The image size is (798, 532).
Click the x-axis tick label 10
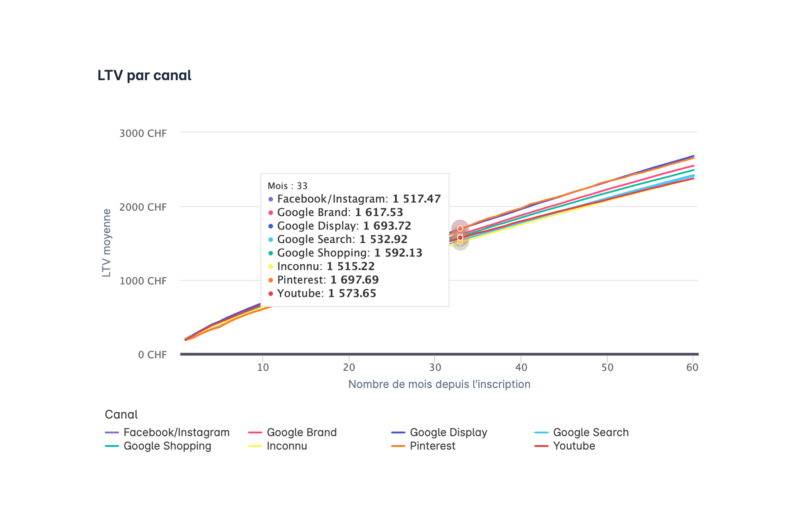click(x=263, y=367)
